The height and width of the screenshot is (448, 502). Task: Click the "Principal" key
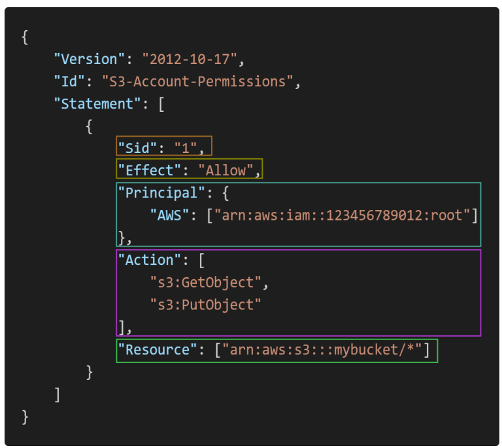click(161, 193)
